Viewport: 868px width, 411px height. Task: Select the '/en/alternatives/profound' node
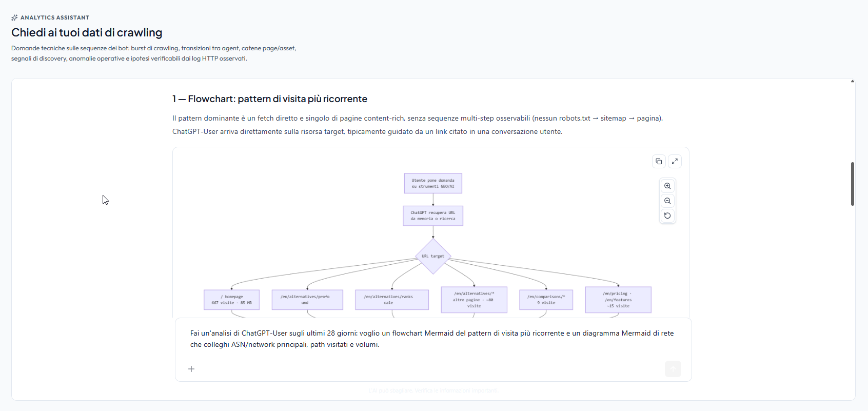[307, 300]
